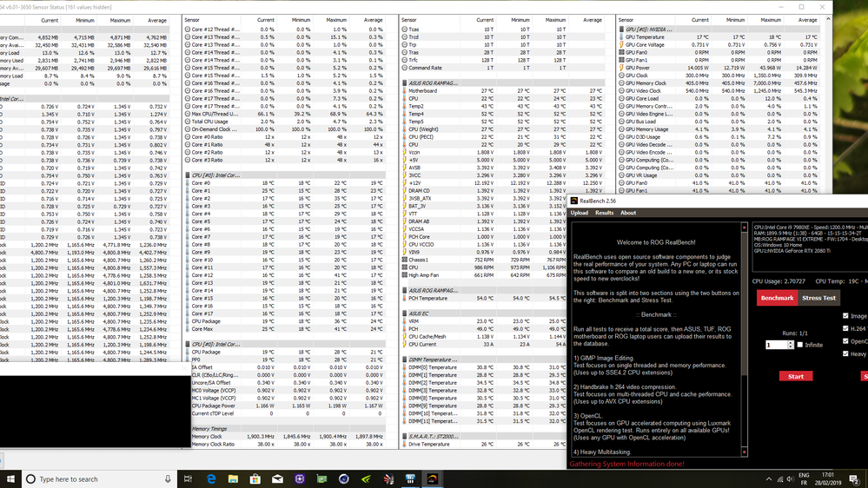Open Microsoft Store from the taskbar
The height and width of the screenshot is (488, 868).
tap(255, 479)
